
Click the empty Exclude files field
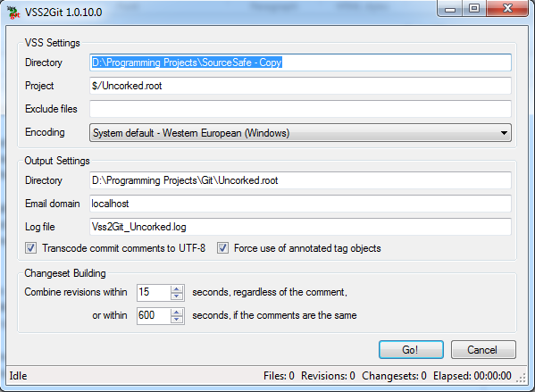(x=300, y=109)
